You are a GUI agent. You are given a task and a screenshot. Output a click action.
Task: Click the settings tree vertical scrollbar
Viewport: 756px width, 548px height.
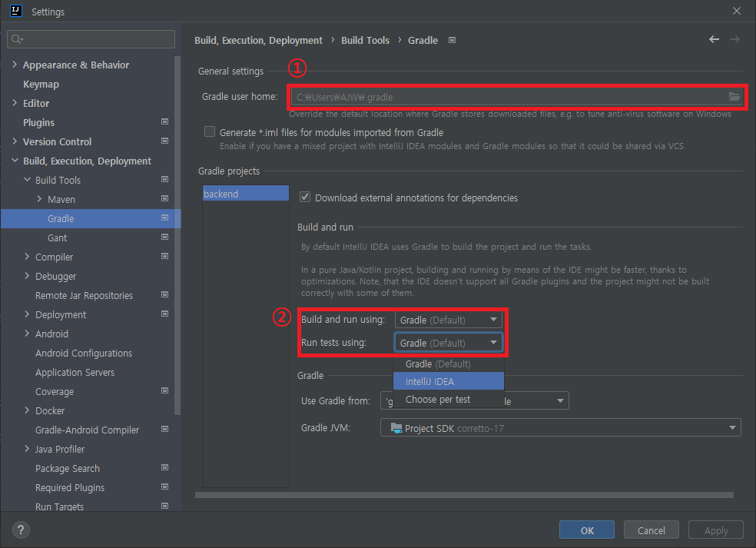pos(177,235)
